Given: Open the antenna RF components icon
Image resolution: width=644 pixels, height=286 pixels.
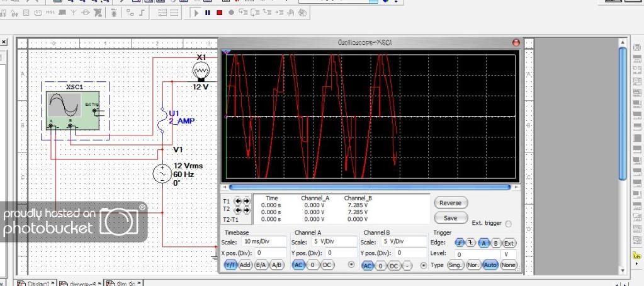Looking at the screenshot, I should pyautogui.click(x=74, y=13).
